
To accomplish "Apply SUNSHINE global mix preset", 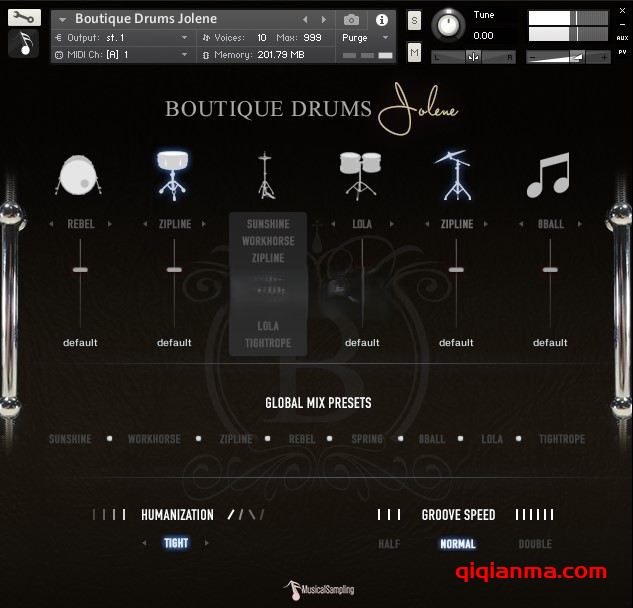I will tap(70, 439).
